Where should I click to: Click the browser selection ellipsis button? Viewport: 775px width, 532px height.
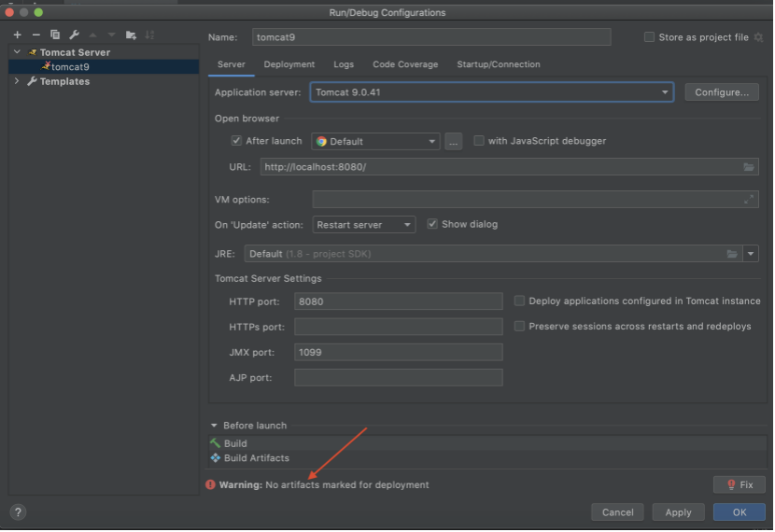point(453,141)
